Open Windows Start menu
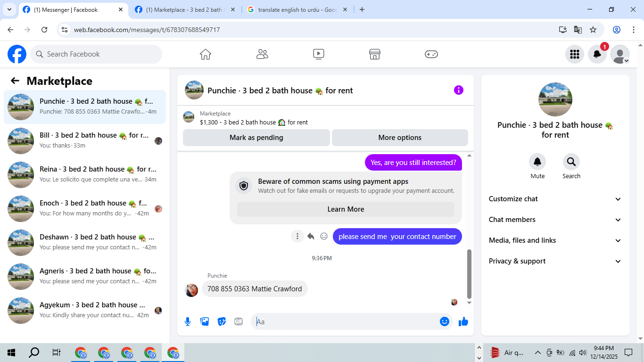The width and height of the screenshot is (644, 362). [11, 353]
